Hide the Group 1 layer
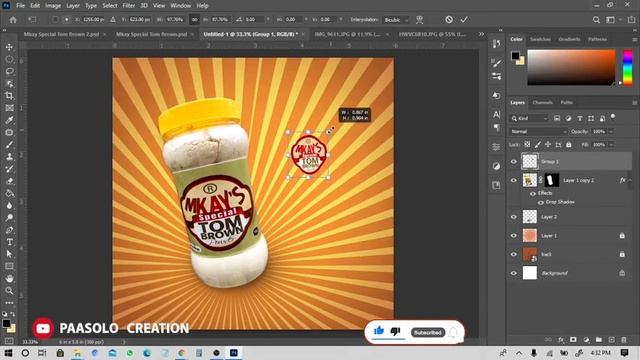Screen dimensions: 640x360 click(x=513, y=162)
